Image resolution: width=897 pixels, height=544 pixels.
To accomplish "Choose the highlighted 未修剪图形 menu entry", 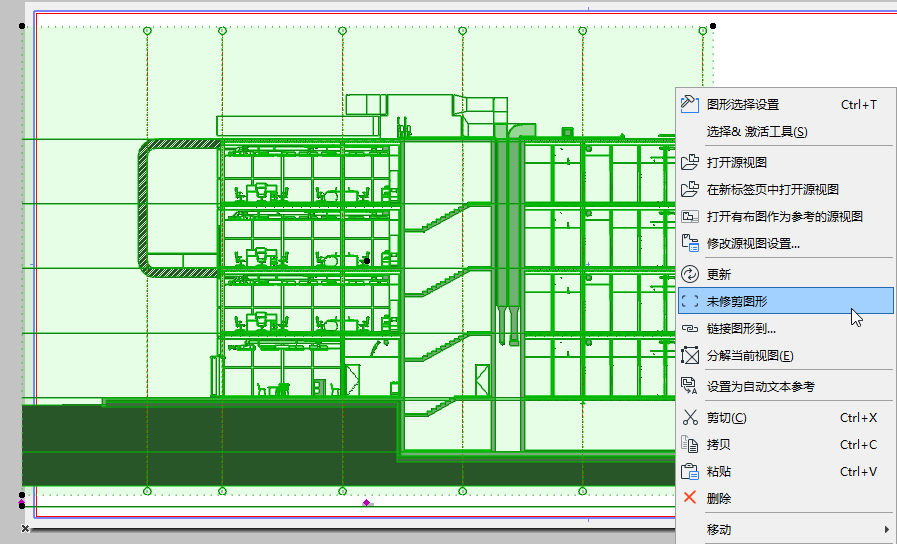I will (x=785, y=301).
